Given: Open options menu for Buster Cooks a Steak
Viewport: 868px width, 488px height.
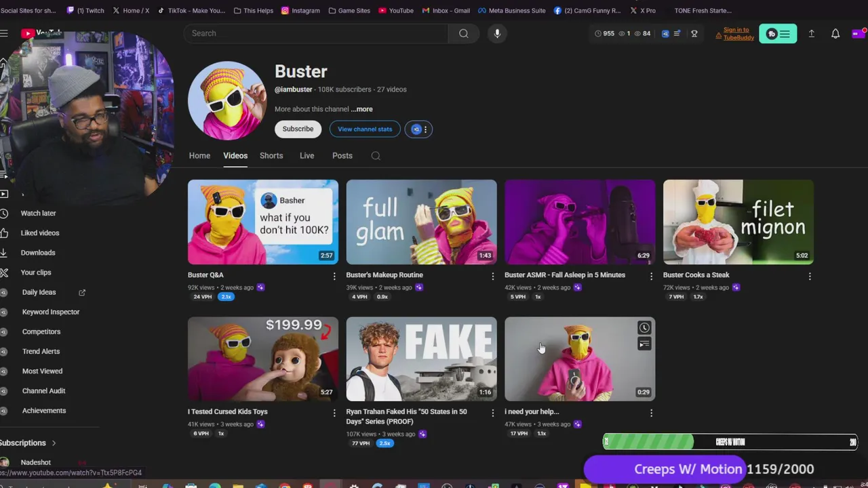Looking at the screenshot, I should (x=810, y=276).
